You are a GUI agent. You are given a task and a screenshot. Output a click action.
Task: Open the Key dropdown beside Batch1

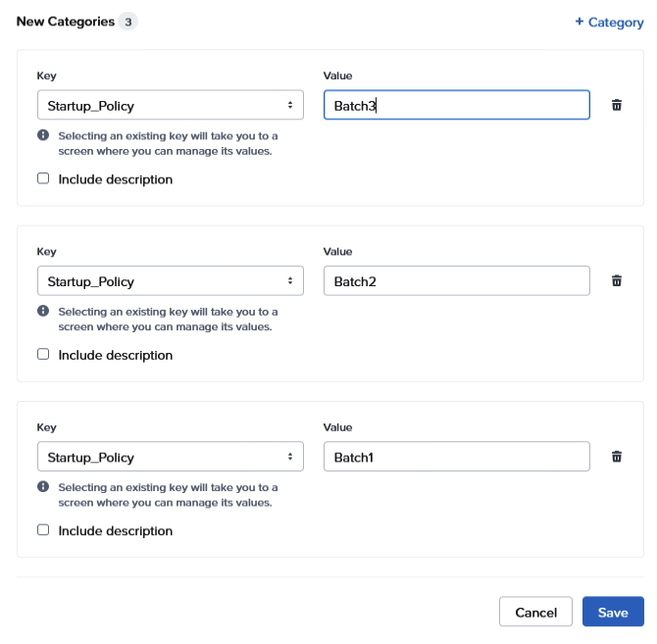[x=170, y=457]
